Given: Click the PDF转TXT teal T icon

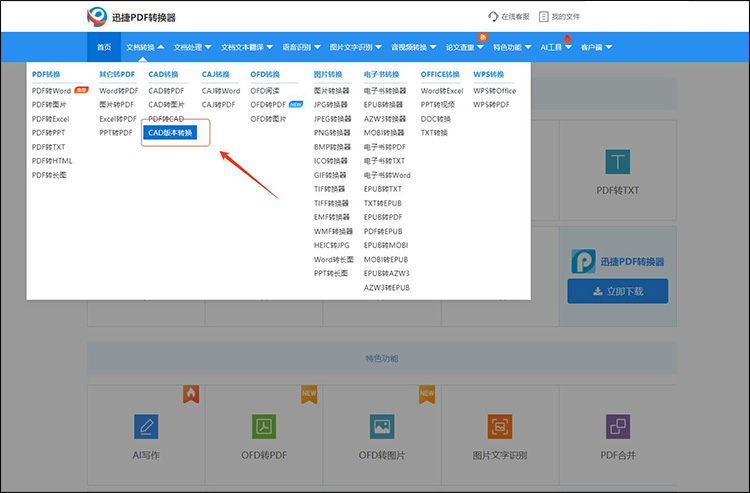Looking at the screenshot, I should [618, 162].
